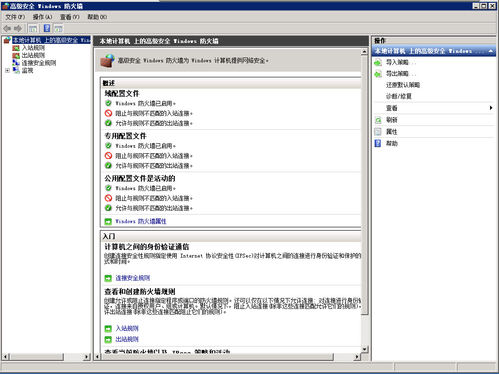Screen dimensions: 499x374
Task: Click green arrow icon beside 入站规则 link
Action: point(108,329)
